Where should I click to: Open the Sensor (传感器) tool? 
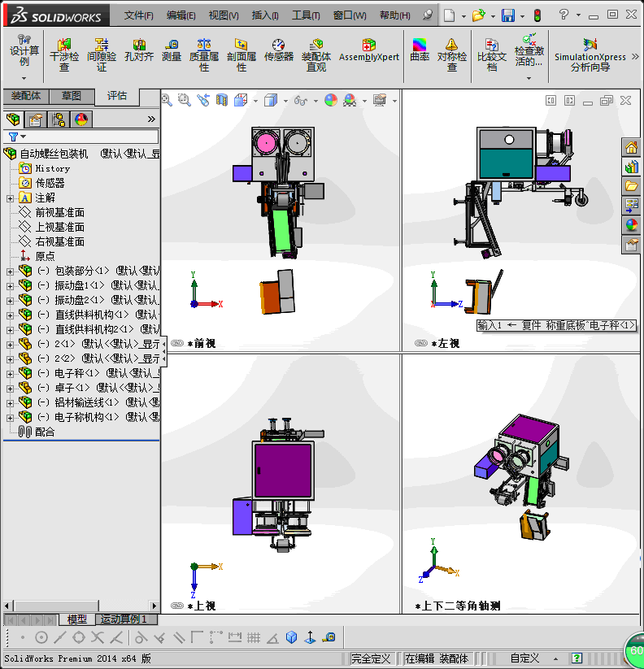click(x=279, y=50)
